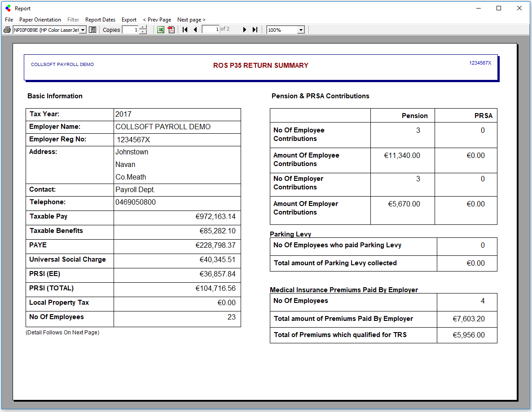Viewport: 532px width, 412px height.
Task: Open the Report Dates menu
Action: point(100,20)
